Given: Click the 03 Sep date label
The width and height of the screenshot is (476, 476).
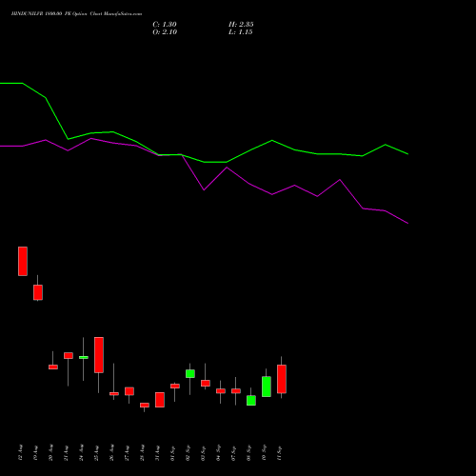Looking at the screenshot, I should tap(203, 453).
